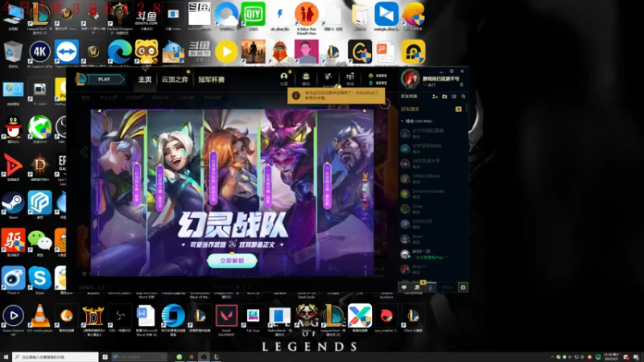The width and height of the screenshot is (644, 362).
Task: Add a friend with add-friend icon
Action: coord(435,97)
